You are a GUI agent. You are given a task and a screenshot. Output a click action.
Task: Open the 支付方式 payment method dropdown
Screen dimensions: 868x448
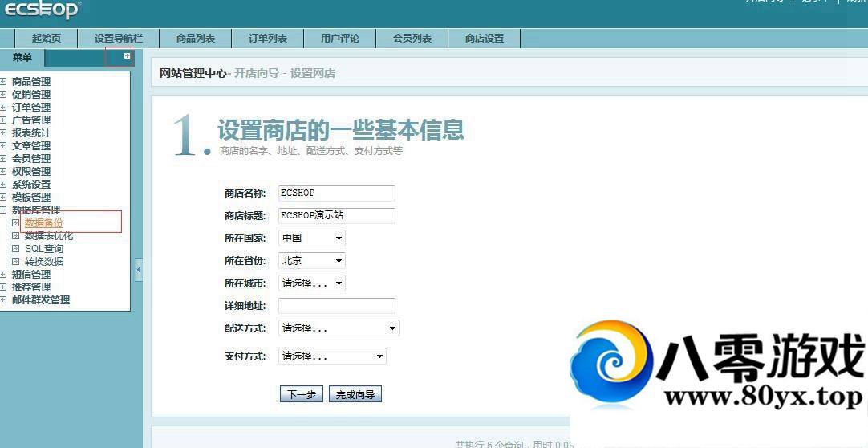331,356
